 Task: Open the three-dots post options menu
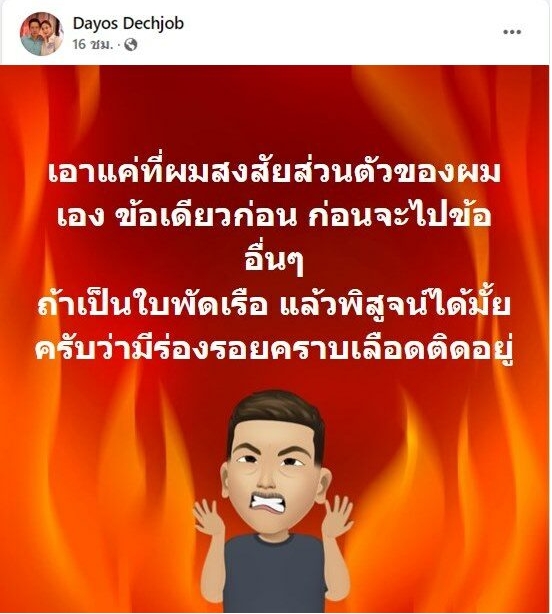(x=512, y=32)
